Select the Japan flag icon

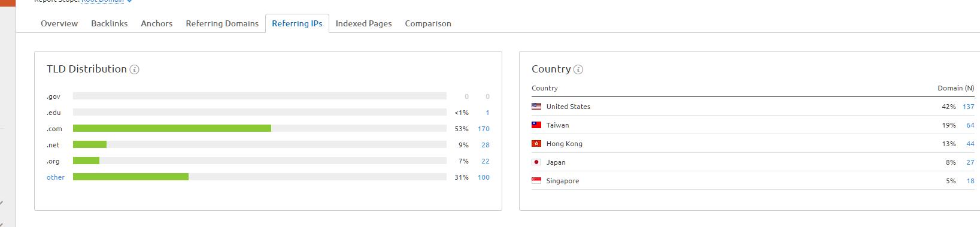point(536,162)
